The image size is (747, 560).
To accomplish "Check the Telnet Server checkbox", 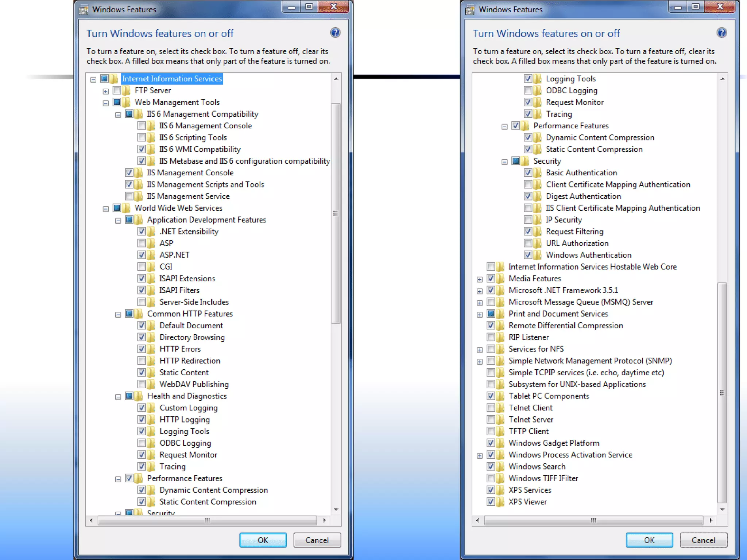I will 491,420.
